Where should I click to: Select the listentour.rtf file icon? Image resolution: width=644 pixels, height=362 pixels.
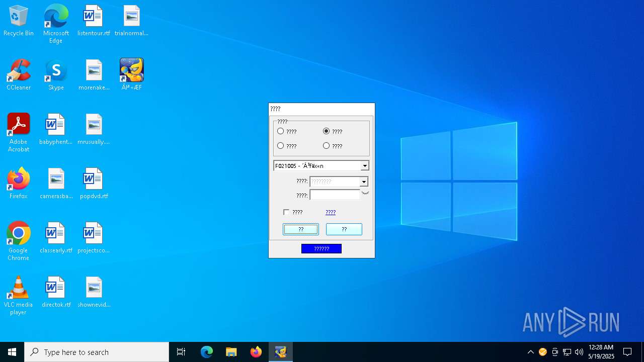point(94,21)
